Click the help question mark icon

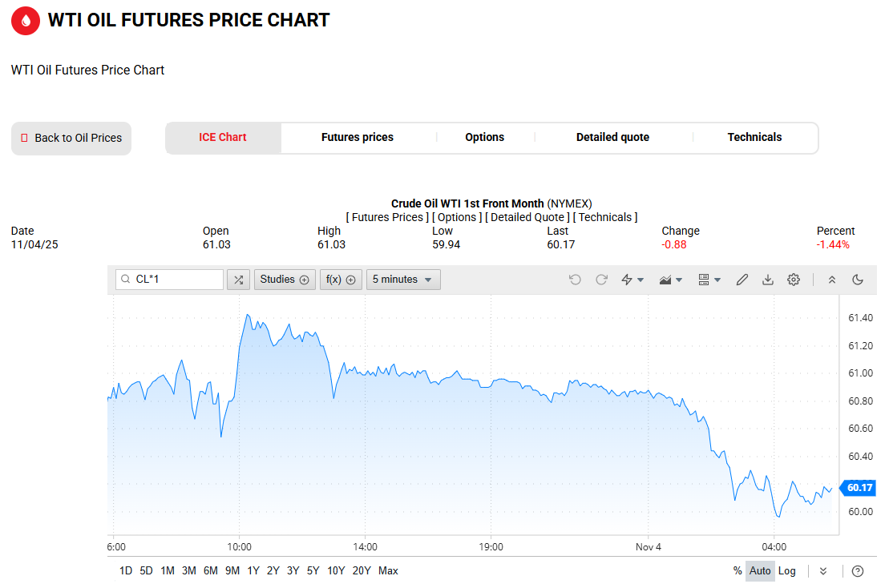(858, 571)
